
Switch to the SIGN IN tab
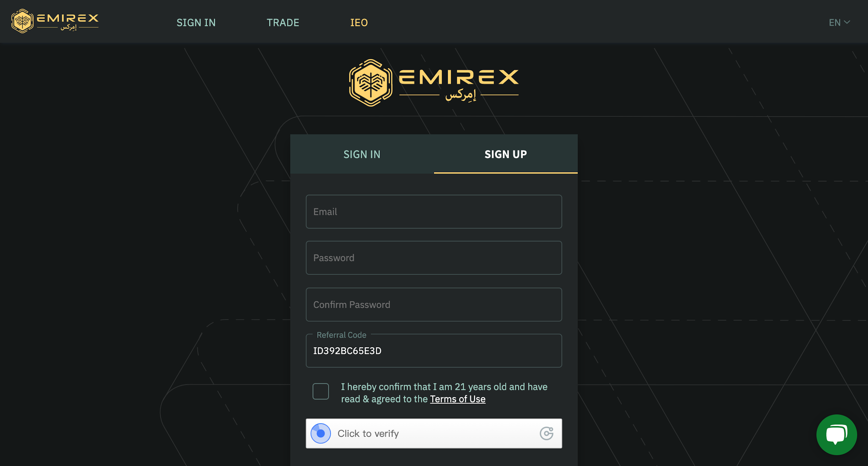[362, 154]
